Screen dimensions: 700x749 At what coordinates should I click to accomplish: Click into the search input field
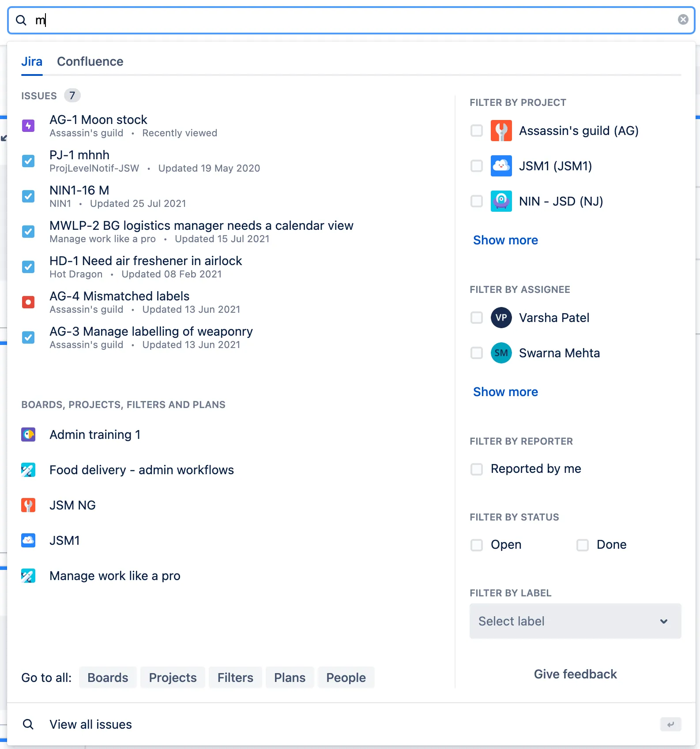point(351,20)
